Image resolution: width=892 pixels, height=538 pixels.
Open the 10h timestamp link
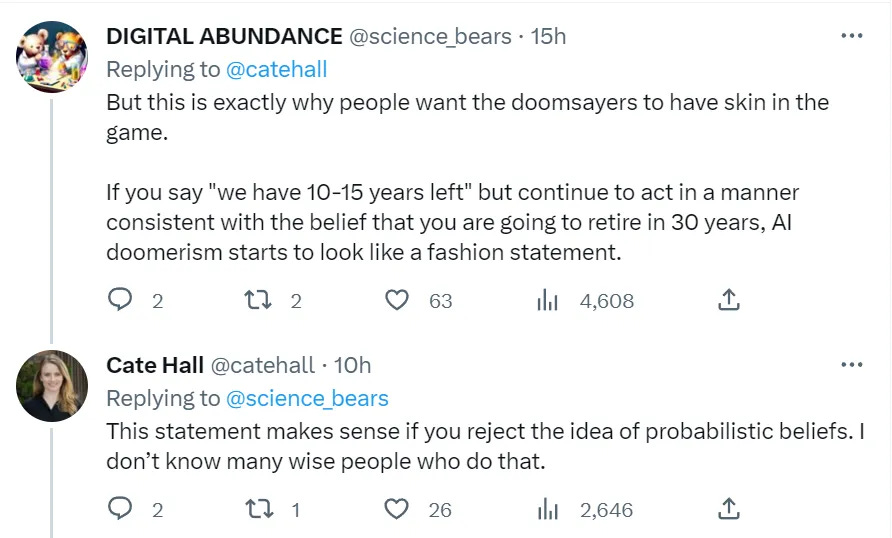pos(353,366)
